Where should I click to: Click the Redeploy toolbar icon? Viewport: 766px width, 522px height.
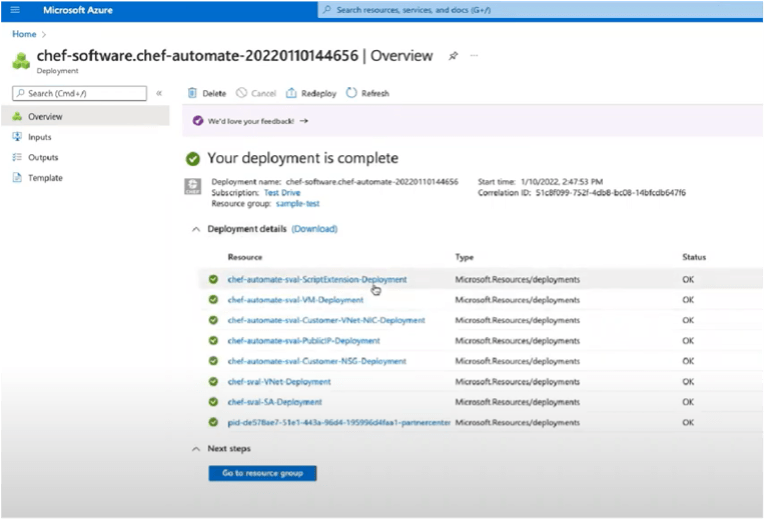pos(291,93)
